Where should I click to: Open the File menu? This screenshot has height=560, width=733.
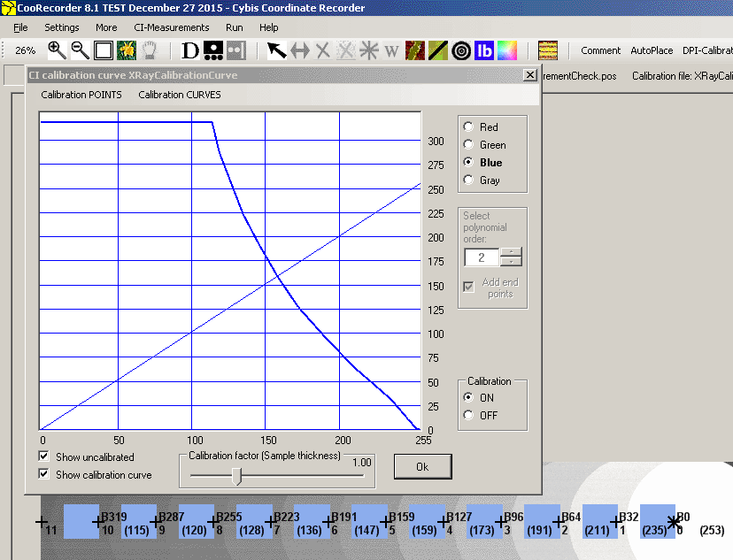(x=20, y=27)
